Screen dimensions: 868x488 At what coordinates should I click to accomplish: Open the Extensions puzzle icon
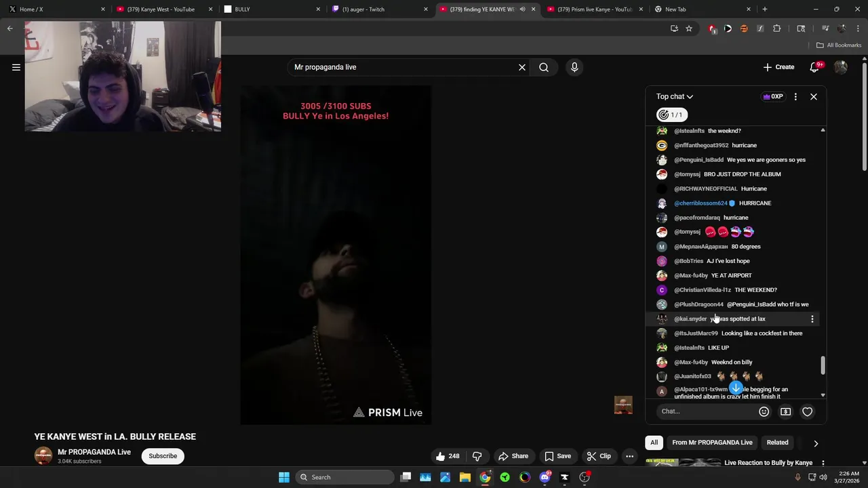pyautogui.click(x=777, y=28)
